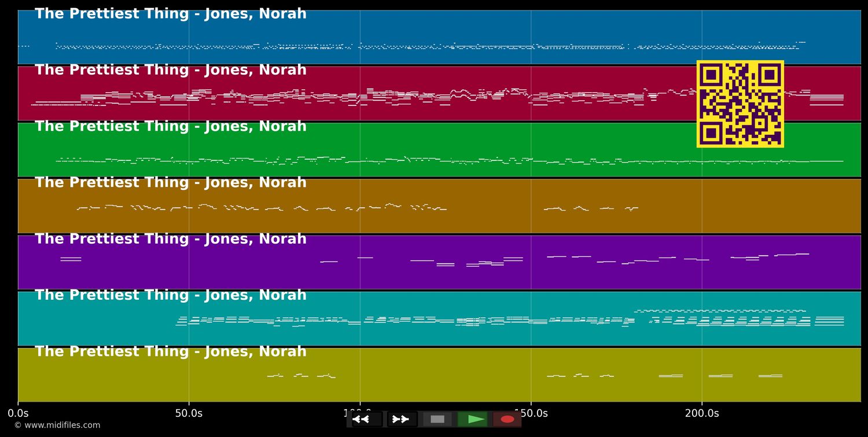This screenshot has width=868, height=437.
Task: Click the 50.0s time axis label
Action: [189, 413]
